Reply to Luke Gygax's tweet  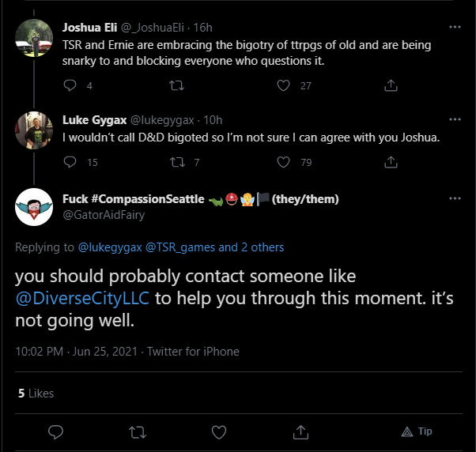[x=70, y=162]
